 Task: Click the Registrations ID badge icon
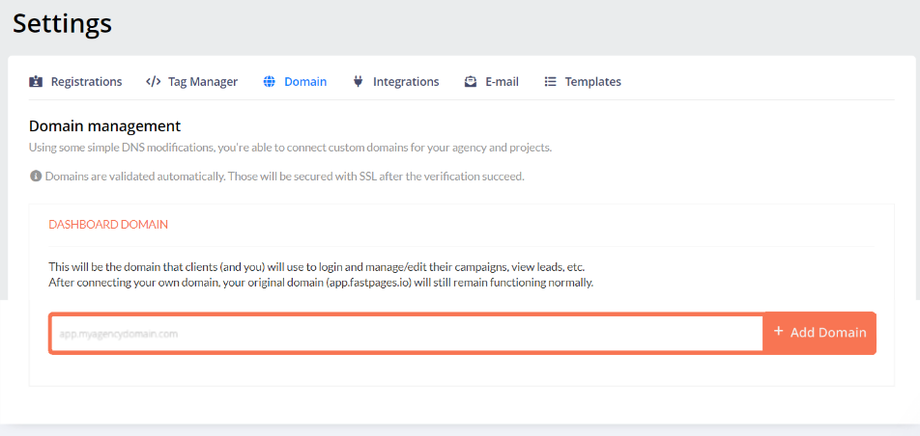point(36,82)
